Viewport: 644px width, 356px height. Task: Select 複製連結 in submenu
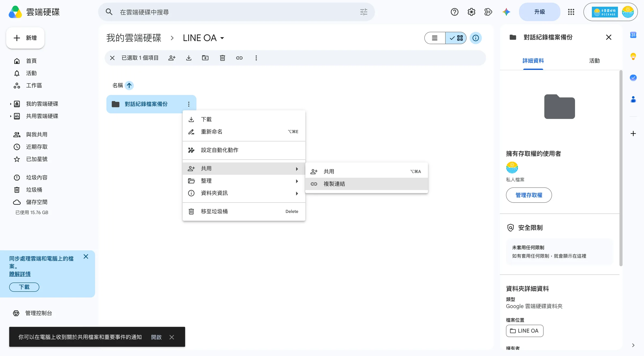(x=367, y=184)
